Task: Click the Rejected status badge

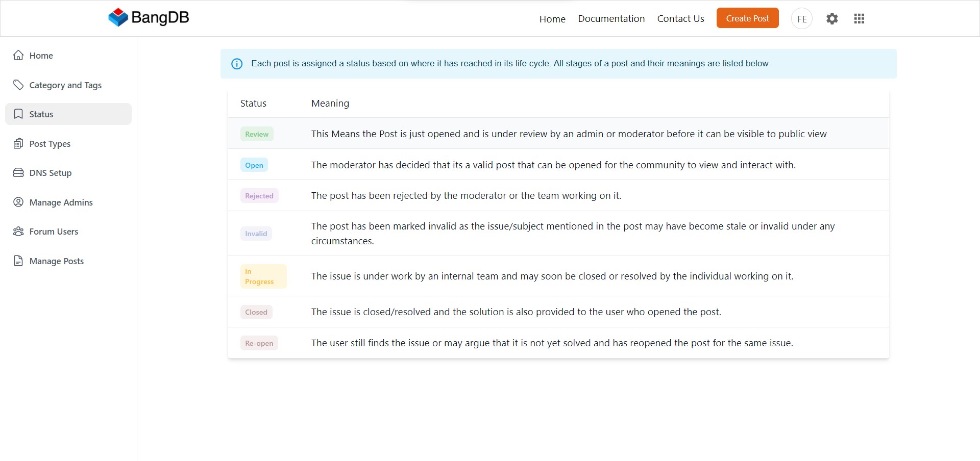Action: [x=259, y=196]
